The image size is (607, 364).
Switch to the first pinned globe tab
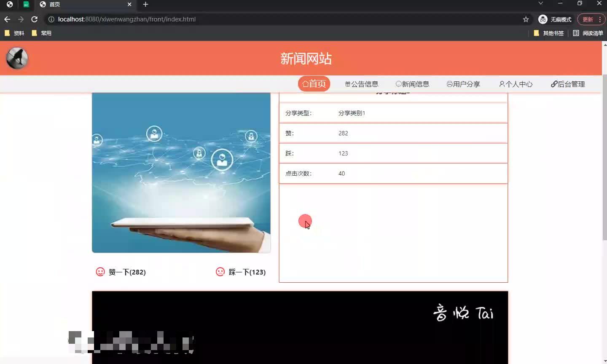(x=10, y=4)
